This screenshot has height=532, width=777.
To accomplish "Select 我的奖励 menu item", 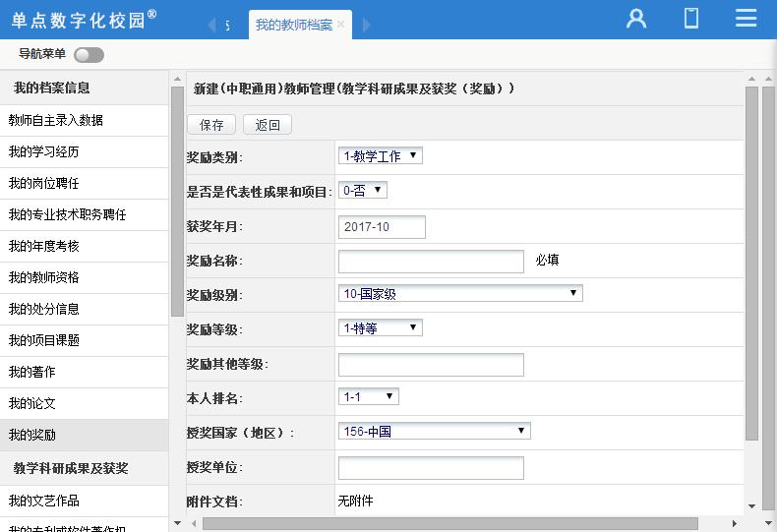I will (x=85, y=435).
